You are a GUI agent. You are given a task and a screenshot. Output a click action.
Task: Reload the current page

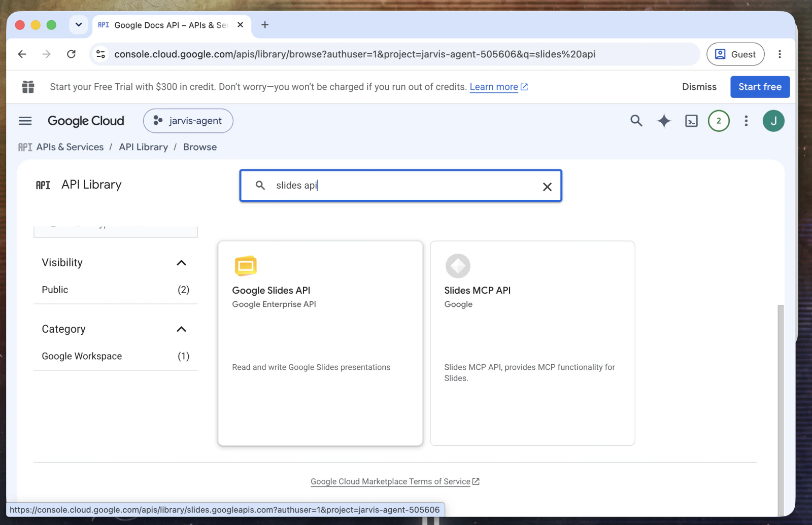pyautogui.click(x=71, y=54)
